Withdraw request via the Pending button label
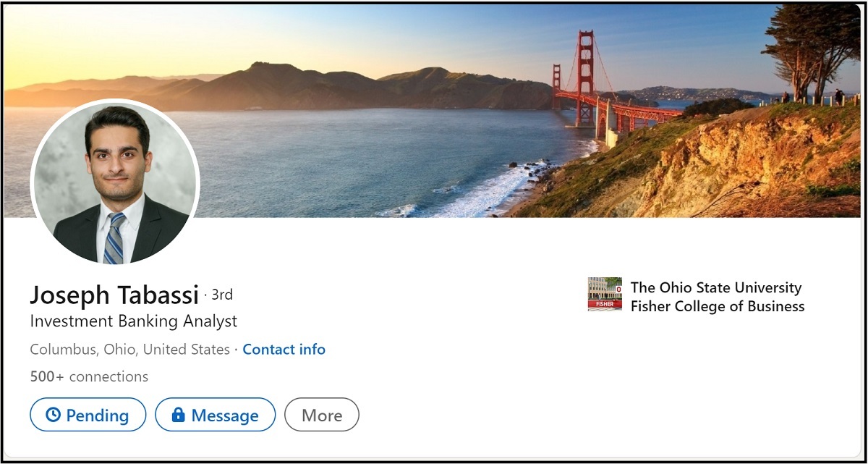This screenshot has width=868, height=464. pos(98,416)
